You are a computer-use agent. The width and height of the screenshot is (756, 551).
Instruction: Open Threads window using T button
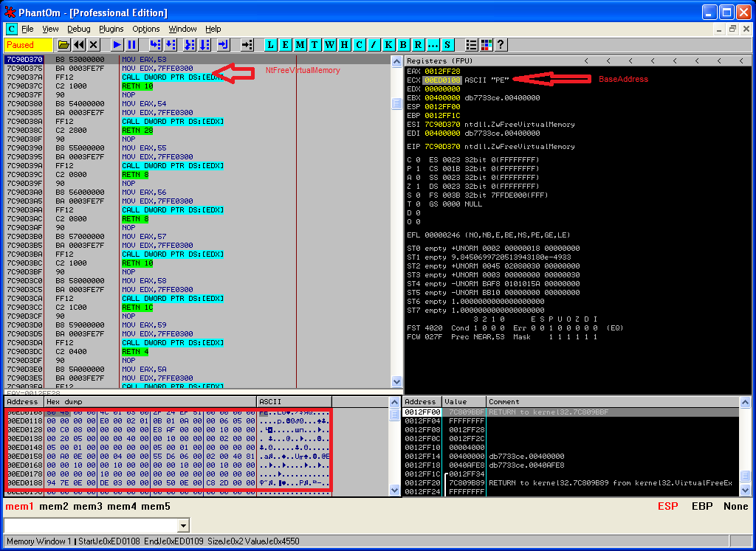click(x=315, y=45)
